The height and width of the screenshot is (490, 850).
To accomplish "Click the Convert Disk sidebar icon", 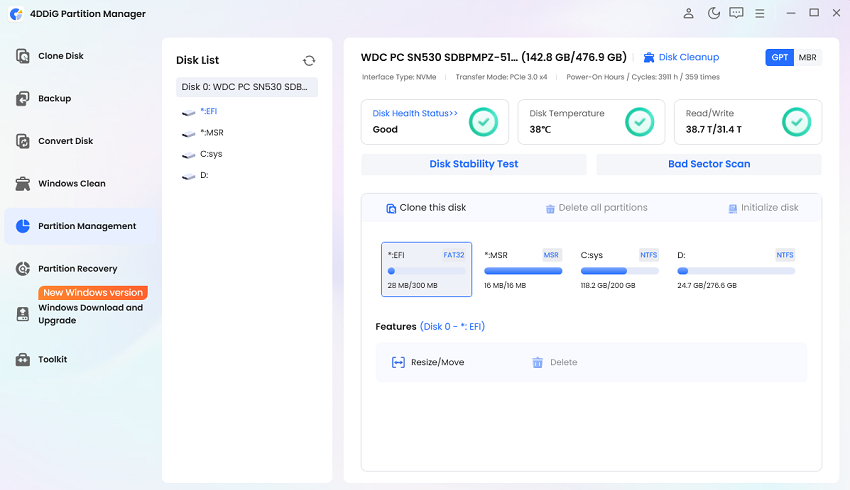I will 23,141.
